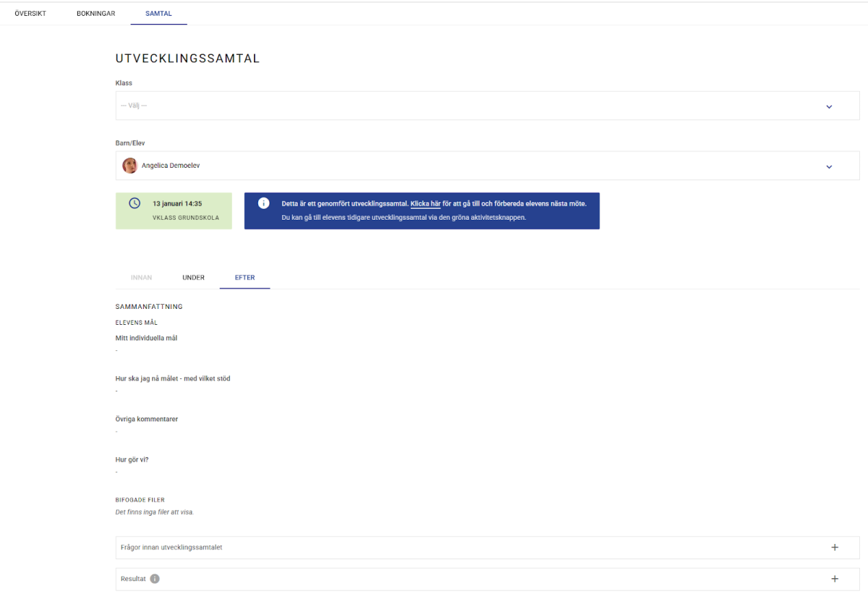Click the Frågor innan utvecklingssamtalet header text
This screenshot has height=594, width=868.
(x=171, y=548)
